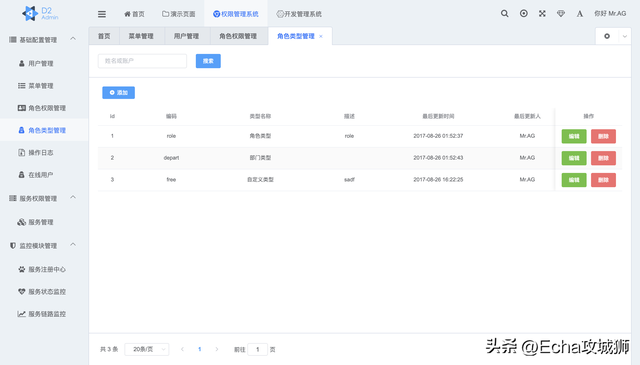
Task: Open 开发管理系统 in top navigation
Action: [299, 14]
